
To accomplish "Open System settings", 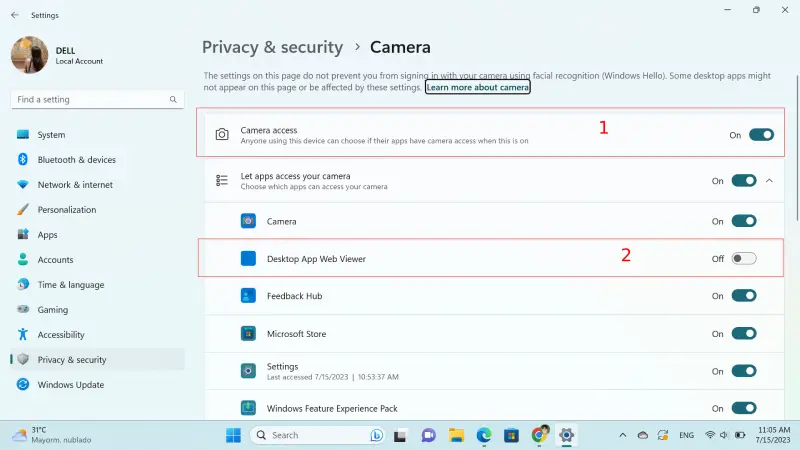I will click(97, 135).
